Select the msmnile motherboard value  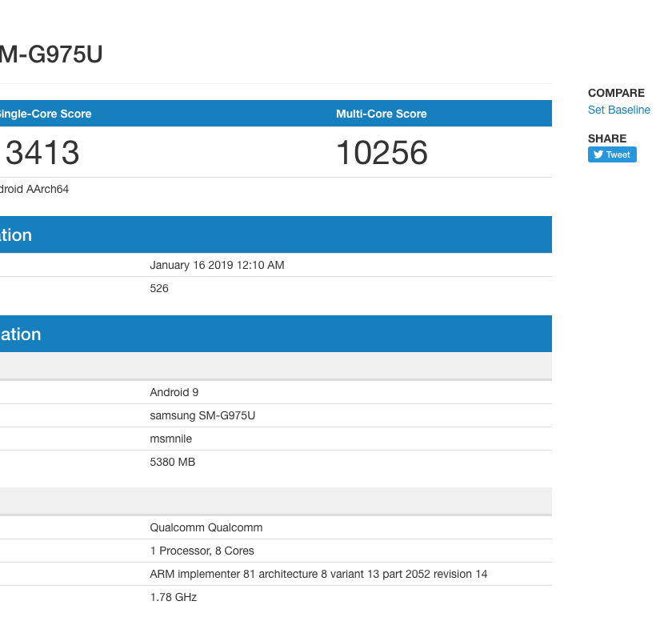pos(170,439)
